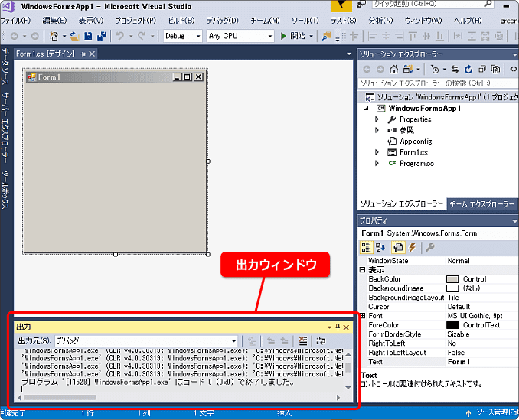Open the ツールボックス side tab
The image size is (519, 420).
pyautogui.click(x=5, y=190)
